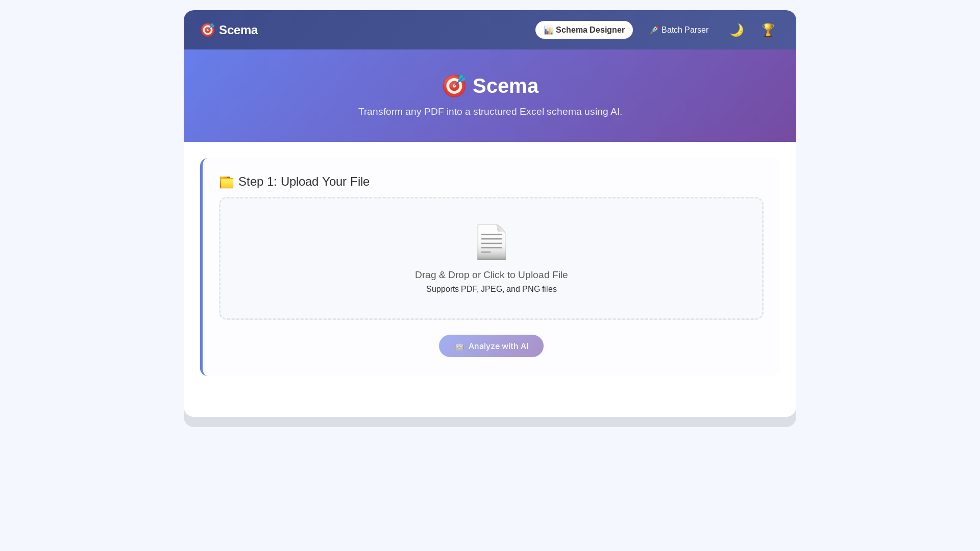Switch to the Batch Parser tab
The image size is (980, 551).
(x=679, y=30)
